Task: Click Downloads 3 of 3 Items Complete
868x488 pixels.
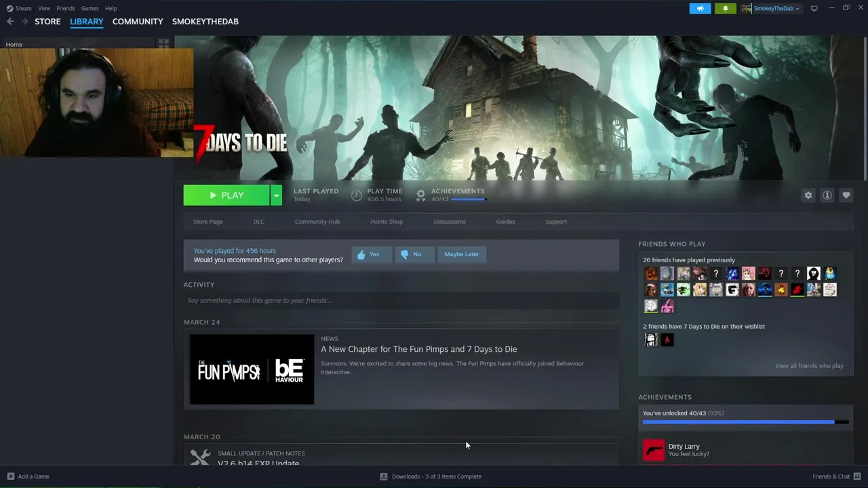Action: [x=437, y=476]
